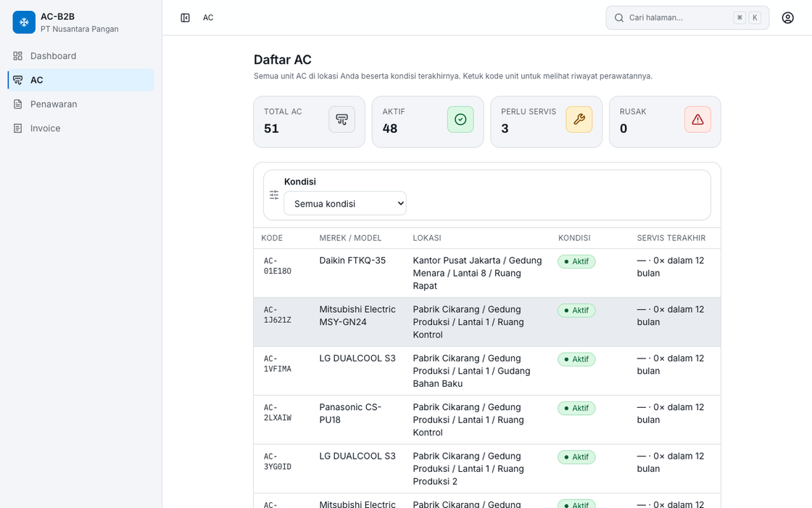The width and height of the screenshot is (812, 508).
Task: Click the Aktif badge in AC-1VFIMA row
Action: [576, 360]
